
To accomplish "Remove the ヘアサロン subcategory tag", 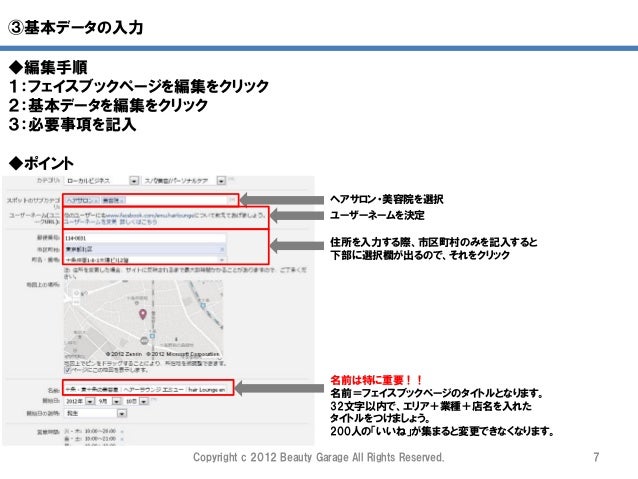I will tap(96, 201).
